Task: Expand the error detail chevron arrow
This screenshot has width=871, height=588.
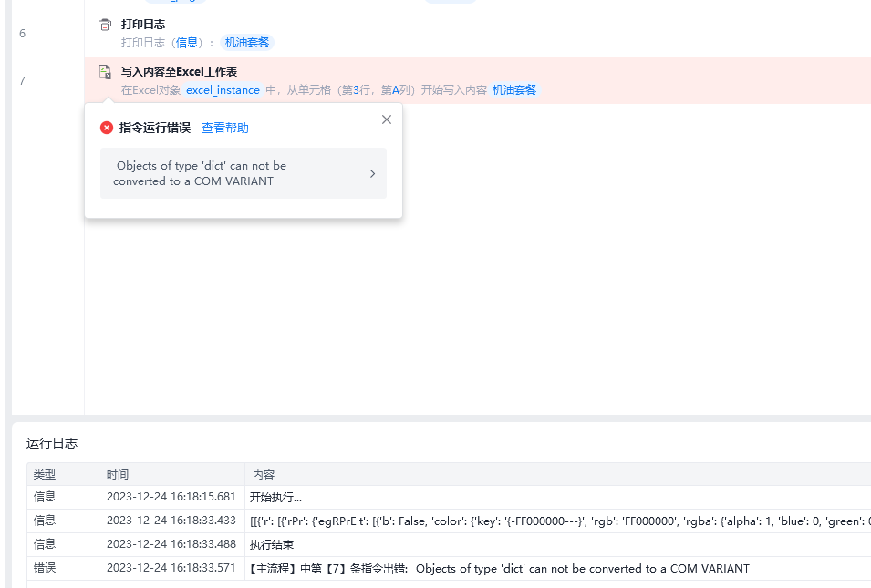Action: (x=373, y=174)
